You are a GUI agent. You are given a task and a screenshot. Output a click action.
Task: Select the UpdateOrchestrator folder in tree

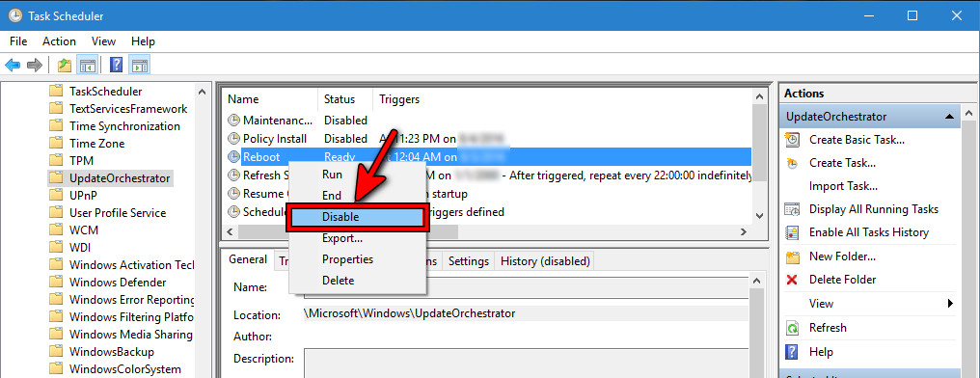120,178
